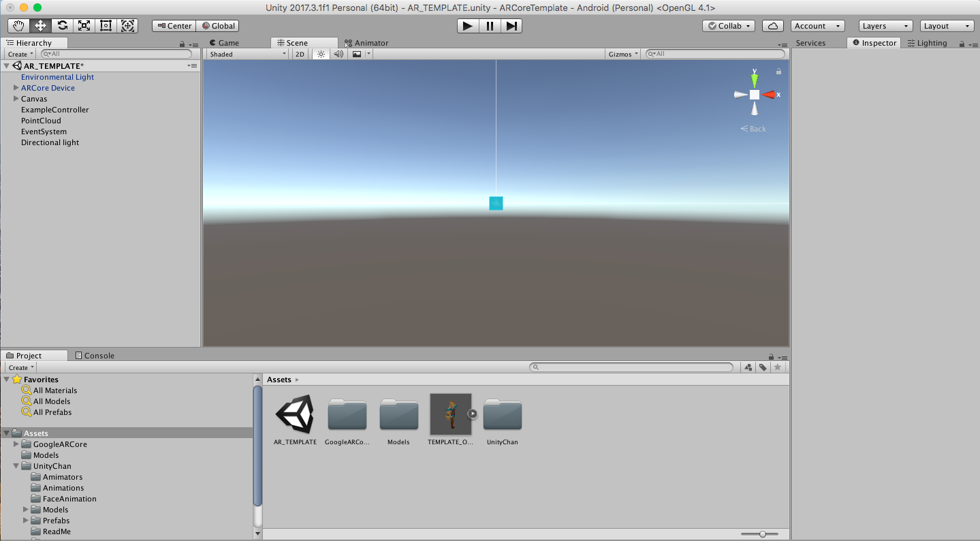Toggle scene lighting sun icon

[321, 54]
